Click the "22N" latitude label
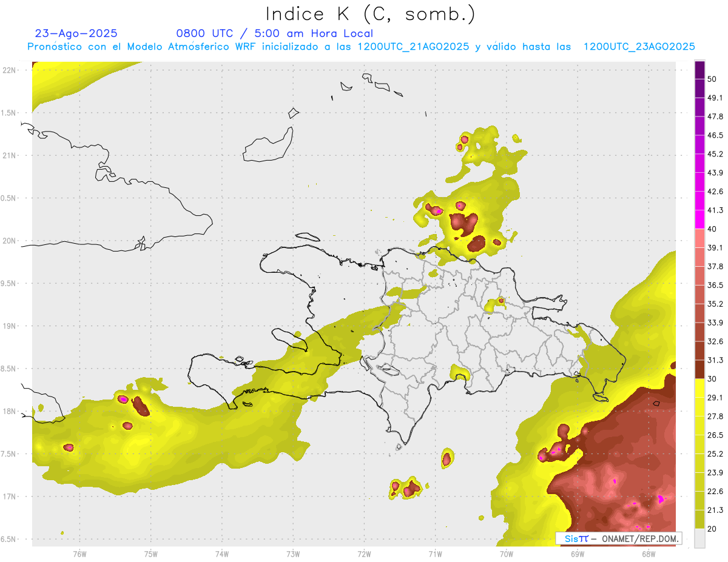 10,70
